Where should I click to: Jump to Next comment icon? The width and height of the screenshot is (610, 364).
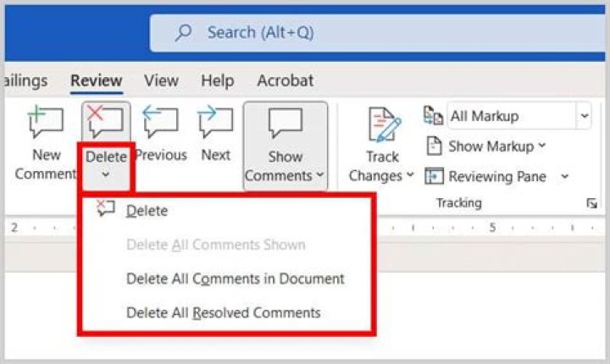pyautogui.click(x=215, y=123)
